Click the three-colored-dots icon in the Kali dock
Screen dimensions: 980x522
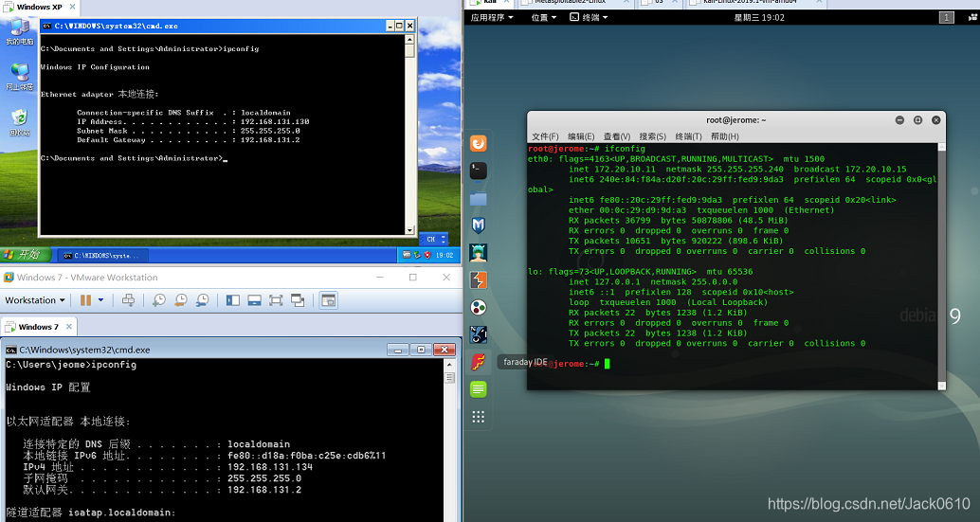coord(478,307)
